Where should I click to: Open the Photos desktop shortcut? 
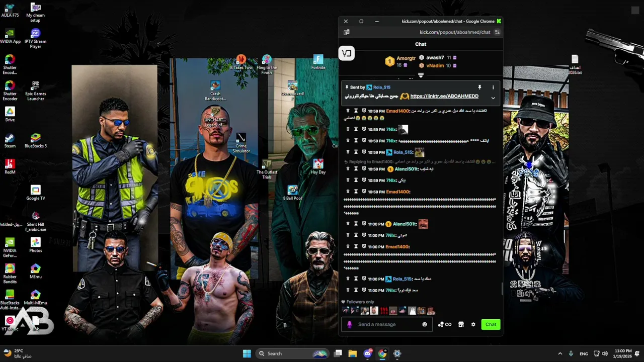(x=35, y=244)
